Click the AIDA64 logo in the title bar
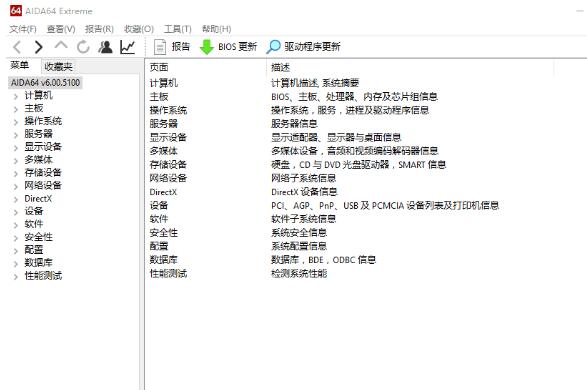 pos(16,10)
